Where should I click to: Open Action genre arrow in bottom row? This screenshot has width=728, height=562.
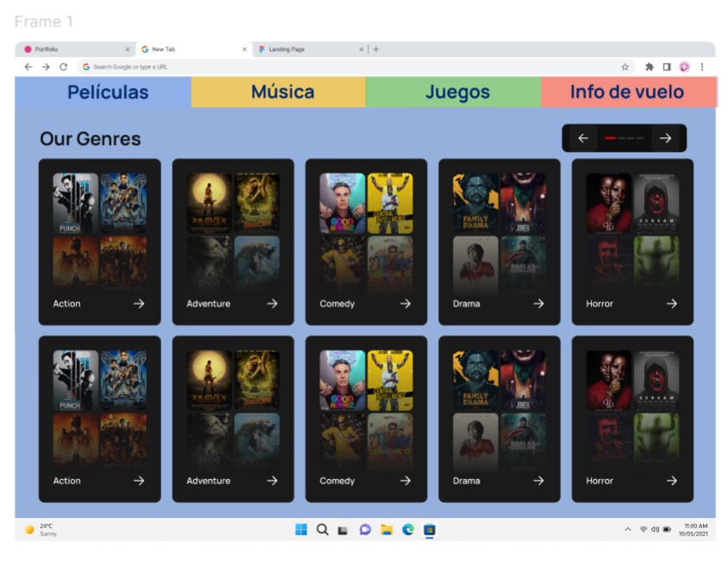(139, 481)
